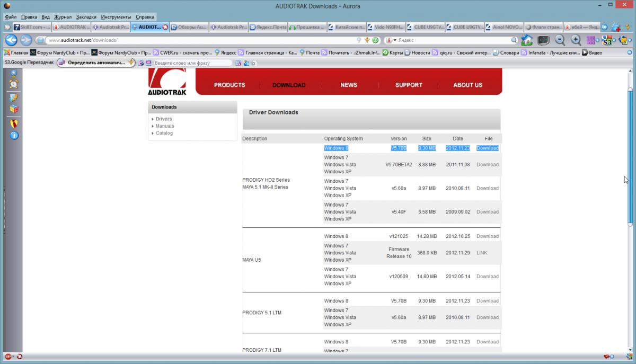This screenshot has width=636, height=364.
Task: Open the Файл menu
Action: point(11,17)
